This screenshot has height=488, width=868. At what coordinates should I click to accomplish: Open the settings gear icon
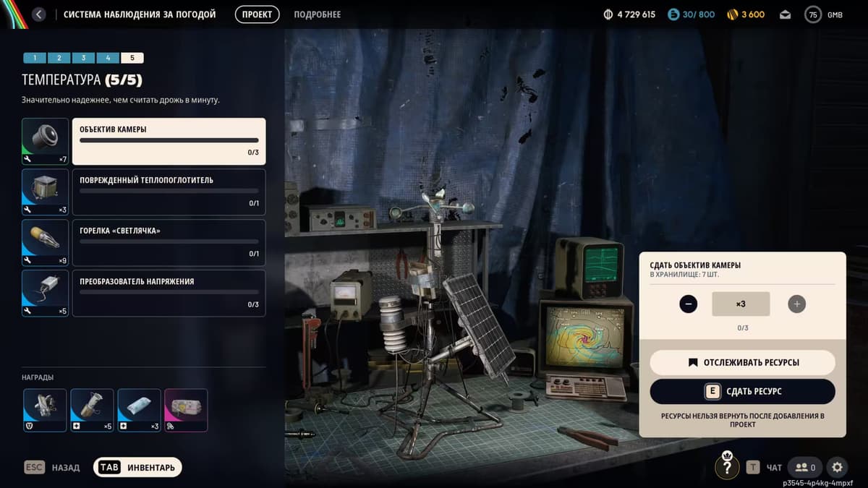[x=837, y=467]
